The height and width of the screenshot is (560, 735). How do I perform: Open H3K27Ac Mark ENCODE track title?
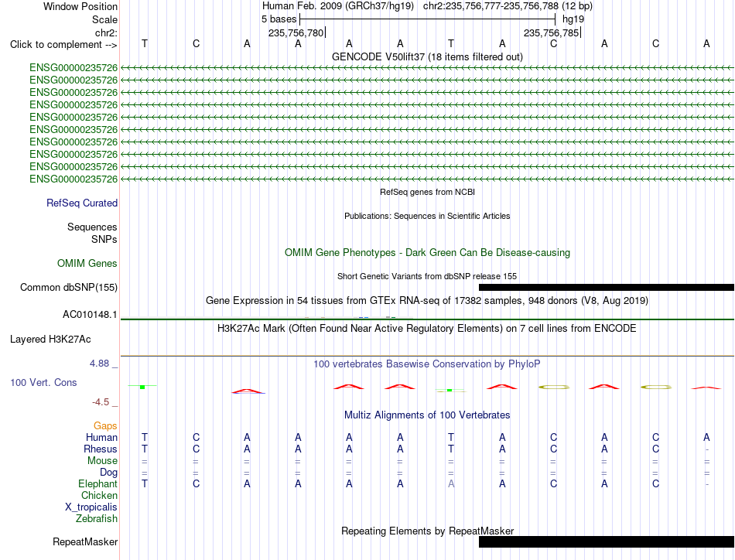tap(427, 329)
